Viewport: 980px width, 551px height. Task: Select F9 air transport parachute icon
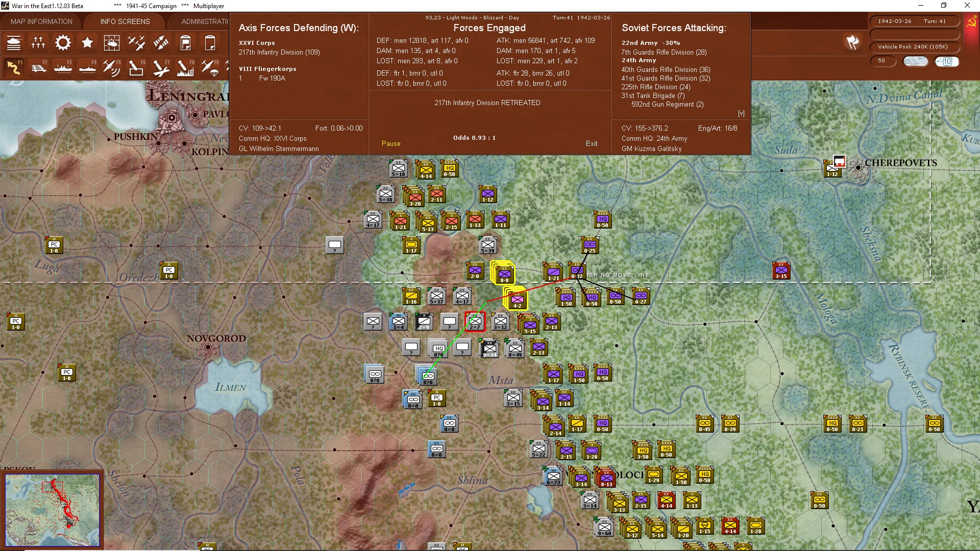tap(210, 67)
